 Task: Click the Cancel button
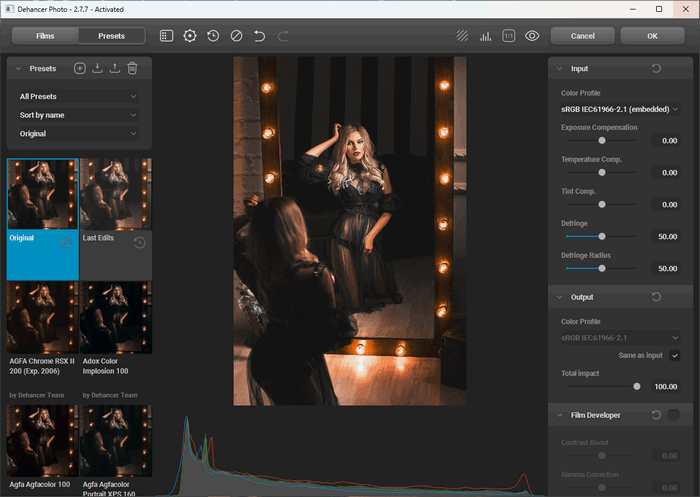click(582, 36)
